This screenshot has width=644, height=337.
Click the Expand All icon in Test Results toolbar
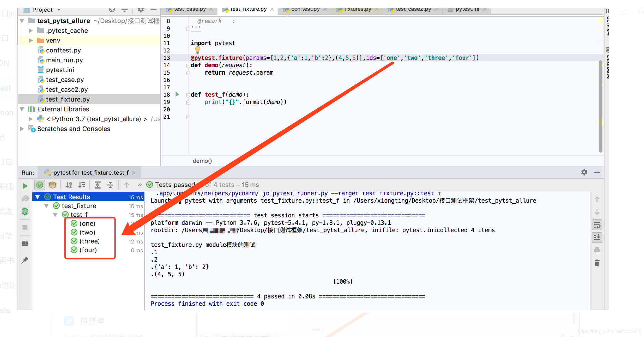97,185
